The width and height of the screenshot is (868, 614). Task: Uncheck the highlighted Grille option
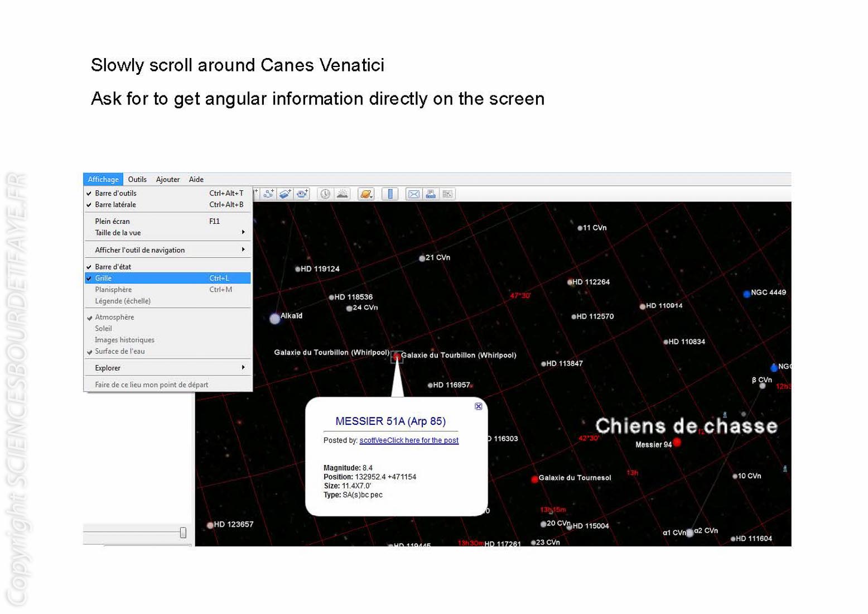(167, 278)
